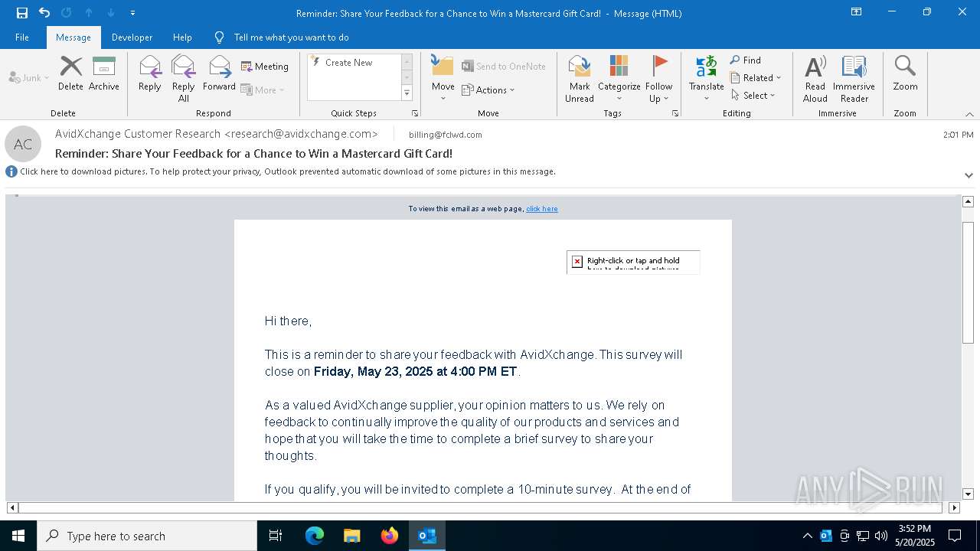Open Quick Steps dialog launcher
This screenshot has height=551, width=980.
[x=415, y=113]
